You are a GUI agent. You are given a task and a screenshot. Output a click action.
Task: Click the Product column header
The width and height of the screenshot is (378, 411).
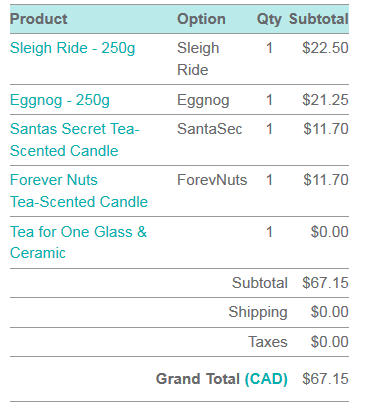(x=39, y=19)
